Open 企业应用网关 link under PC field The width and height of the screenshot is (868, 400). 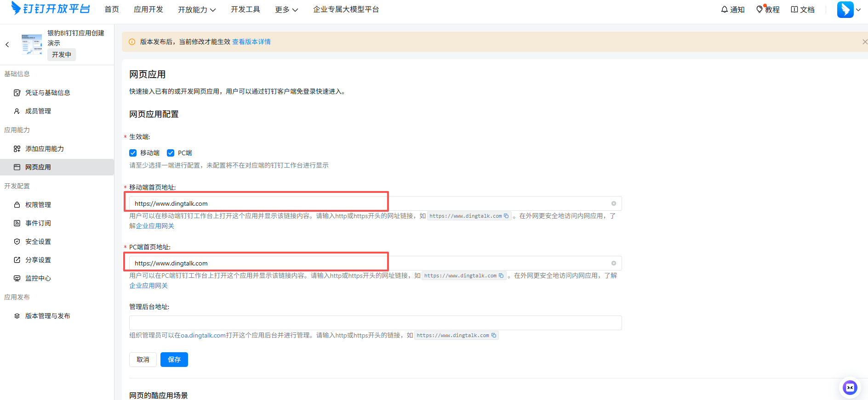point(148,286)
